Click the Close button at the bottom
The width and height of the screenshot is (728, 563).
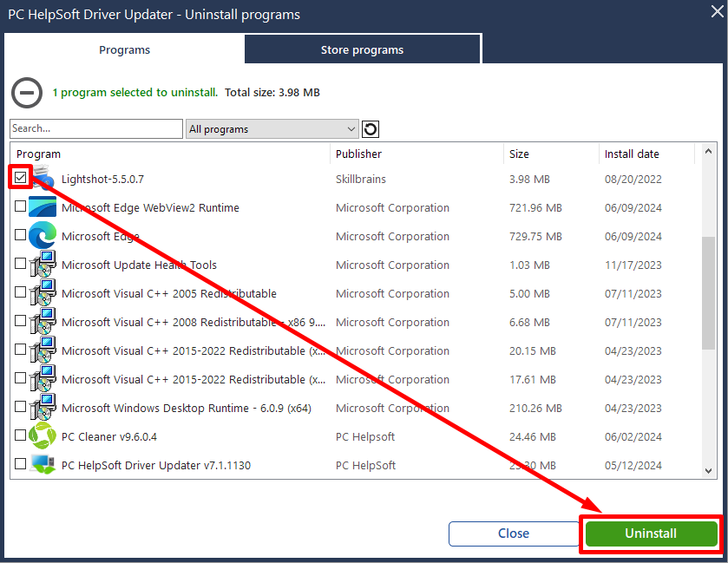(513, 534)
